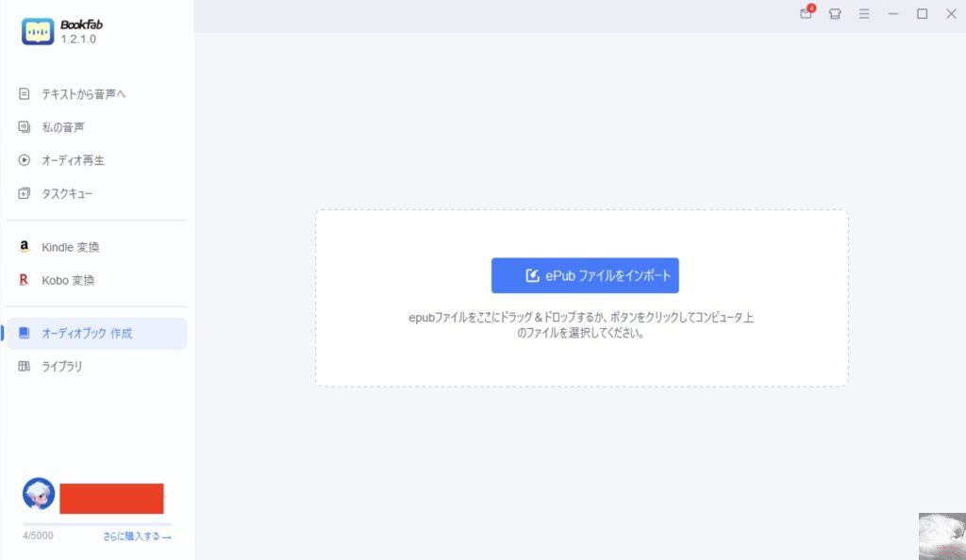This screenshot has height=560, width=966.
Task: Click the Rakuten Kobo 変換 icon
Action: (25, 280)
